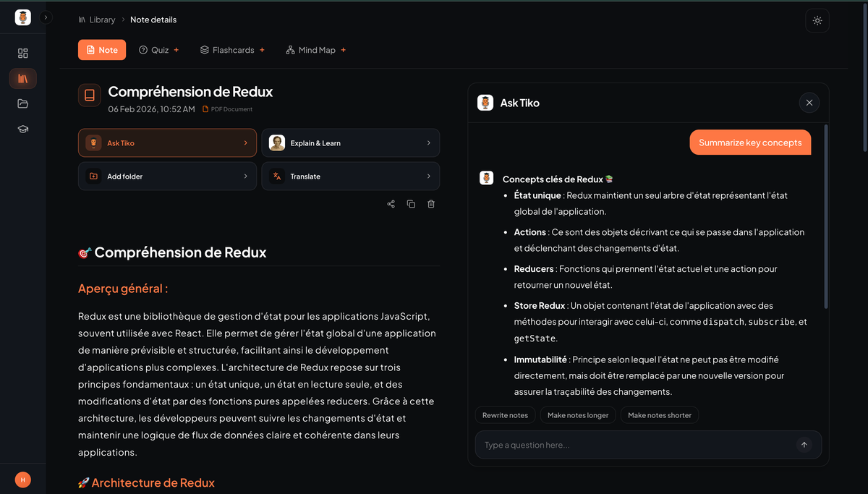Viewport: 868px width, 494px height.
Task: Click the Architecture de Redux heading
Action: pos(146,482)
